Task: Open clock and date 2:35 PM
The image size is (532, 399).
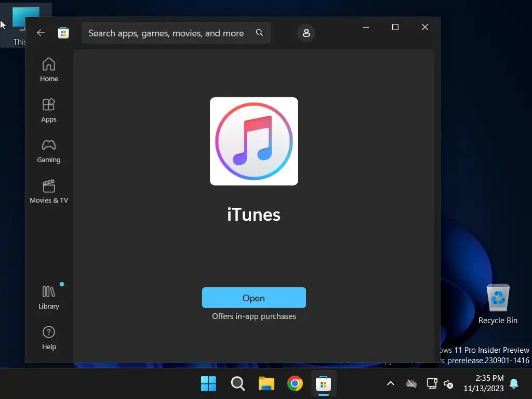Action: point(484,383)
